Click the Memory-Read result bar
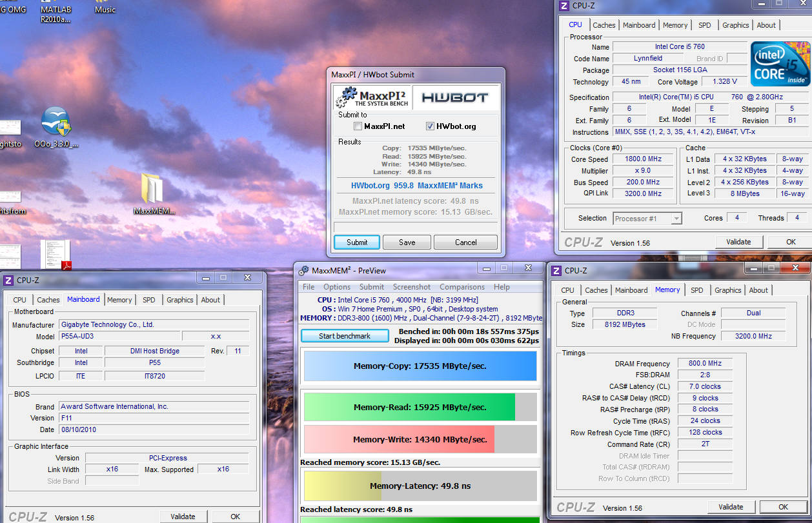 tap(420, 408)
